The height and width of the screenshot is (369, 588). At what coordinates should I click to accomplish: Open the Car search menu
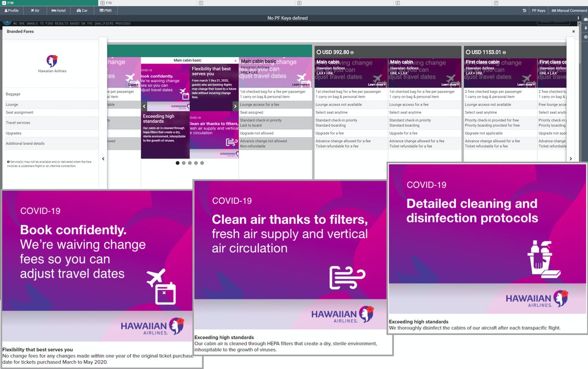81,10
